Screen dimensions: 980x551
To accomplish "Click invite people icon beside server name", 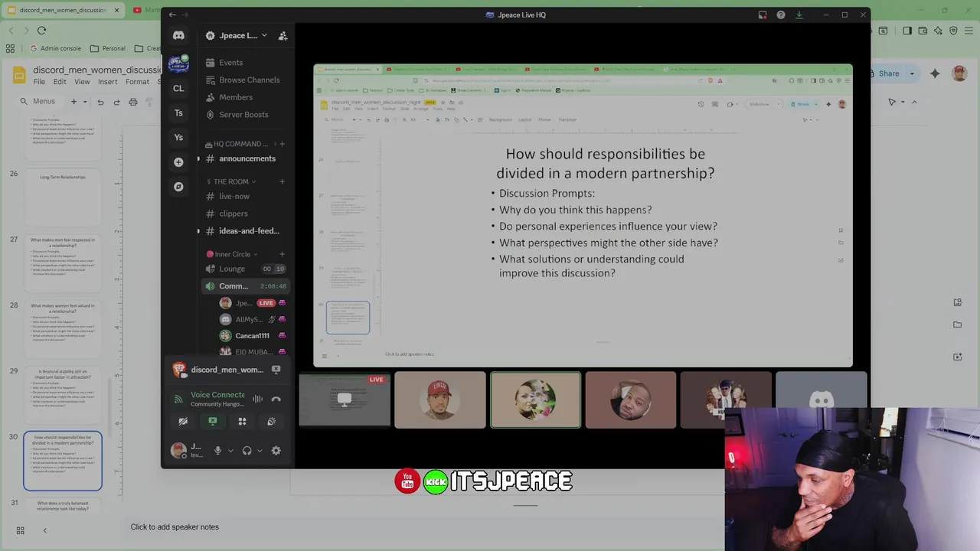I will 283,36.
